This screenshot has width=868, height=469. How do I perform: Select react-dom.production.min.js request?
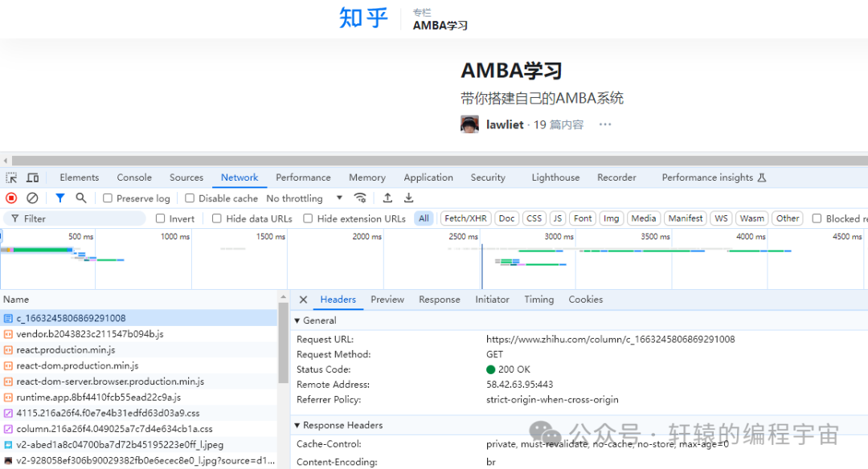(x=138, y=365)
